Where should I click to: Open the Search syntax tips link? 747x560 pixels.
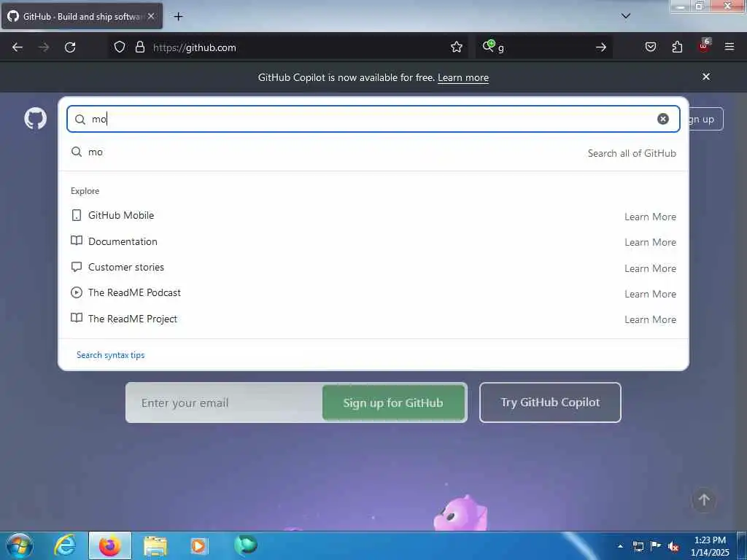pos(111,355)
